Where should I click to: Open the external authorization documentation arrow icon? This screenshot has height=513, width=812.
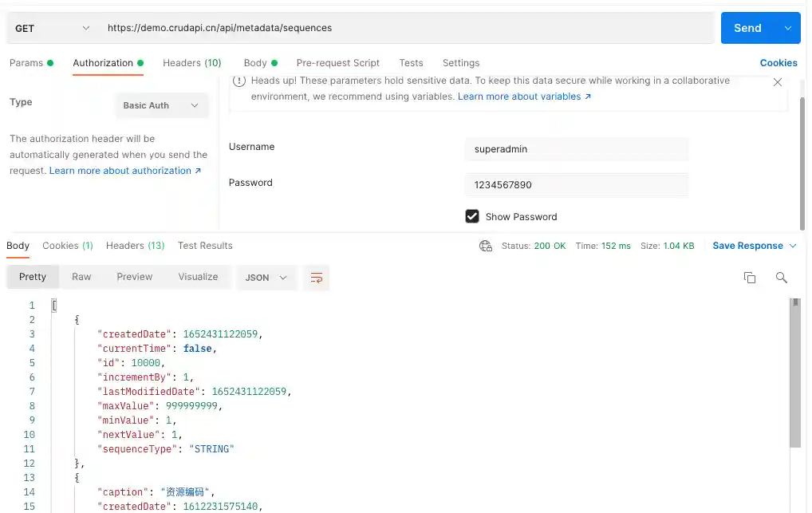tap(199, 170)
